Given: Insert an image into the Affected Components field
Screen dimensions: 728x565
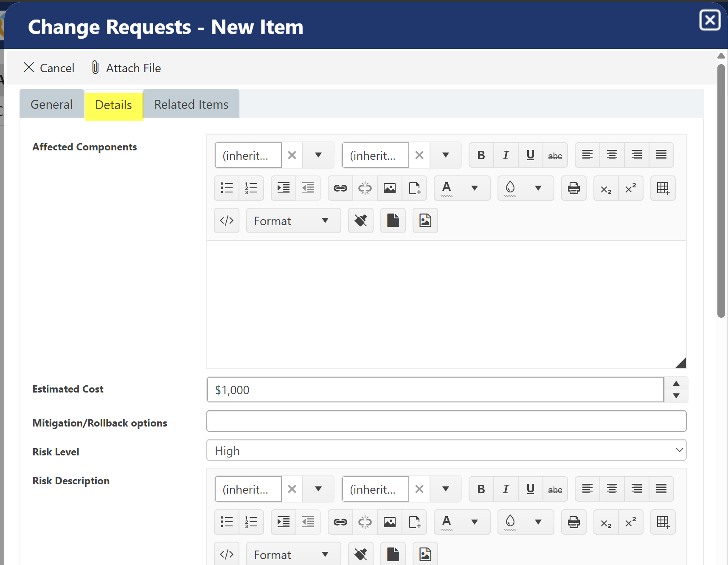Looking at the screenshot, I should (x=389, y=188).
